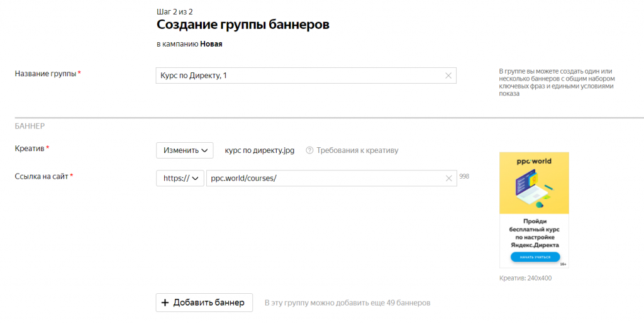Click НАЧАТЬ УЧИТЬСЯ button inside banner preview

[x=535, y=257]
